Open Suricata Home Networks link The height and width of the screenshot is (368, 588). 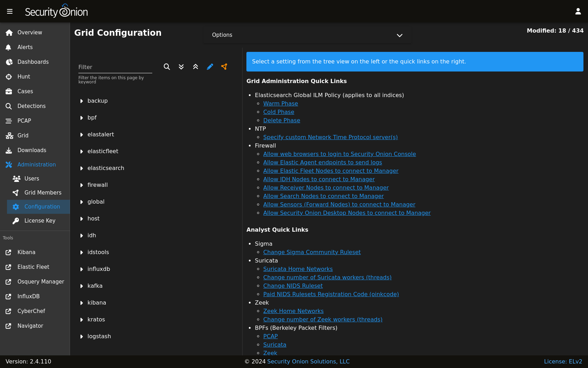tap(298, 269)
